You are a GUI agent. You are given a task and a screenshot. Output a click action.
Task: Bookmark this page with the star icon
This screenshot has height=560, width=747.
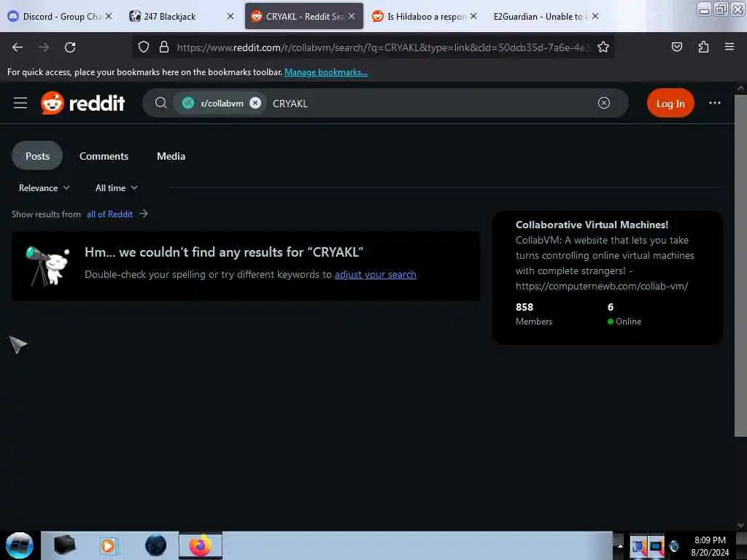click(603, 47)
